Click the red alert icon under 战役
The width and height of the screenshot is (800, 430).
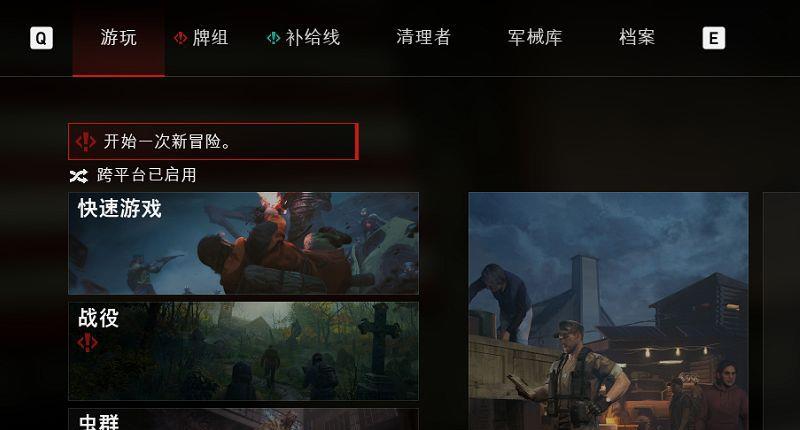[87, 343]
